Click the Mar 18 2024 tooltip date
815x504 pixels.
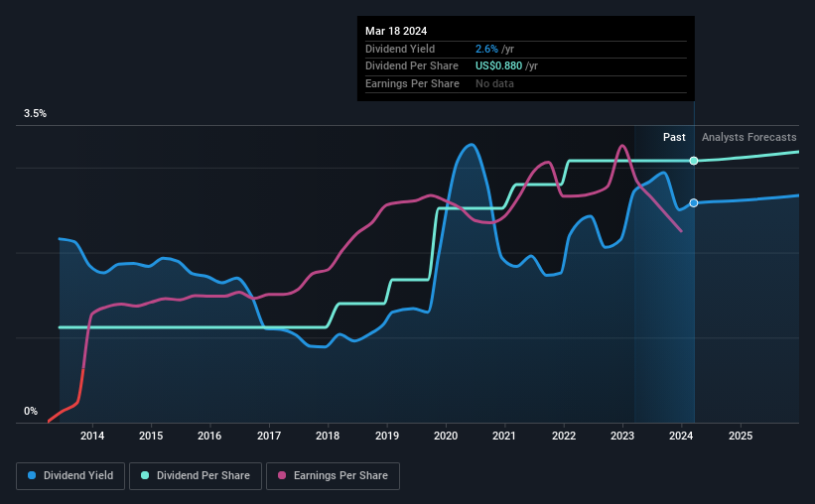(x=396, y=31)
